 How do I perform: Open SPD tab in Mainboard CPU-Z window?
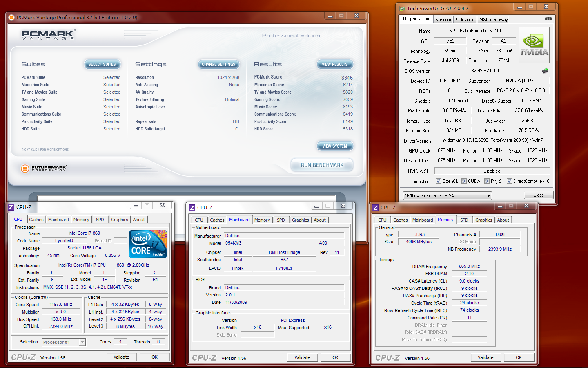[281, 220]
